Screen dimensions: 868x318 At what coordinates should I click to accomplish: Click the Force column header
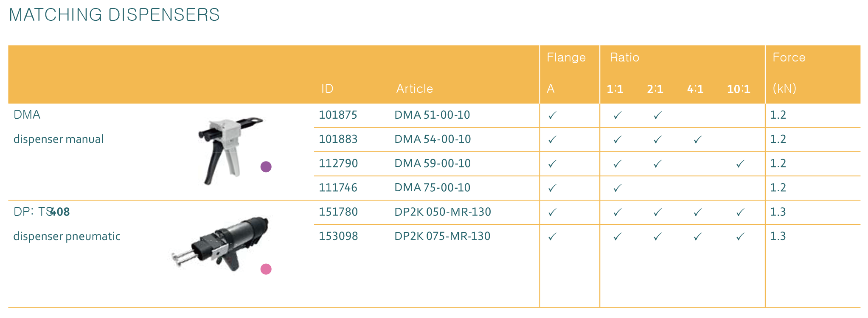click(x=789, y=57)
